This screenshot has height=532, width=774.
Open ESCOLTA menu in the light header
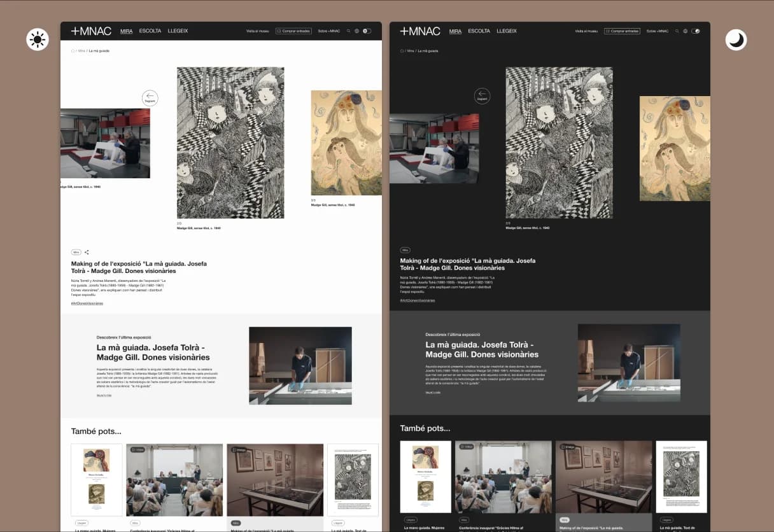tap(150, 31)
